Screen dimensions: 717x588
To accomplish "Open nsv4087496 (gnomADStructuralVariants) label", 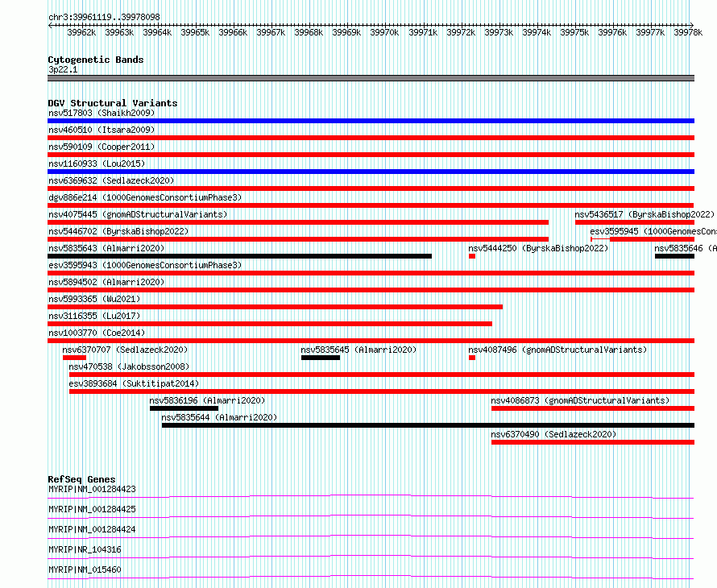I will coord(557,350).
